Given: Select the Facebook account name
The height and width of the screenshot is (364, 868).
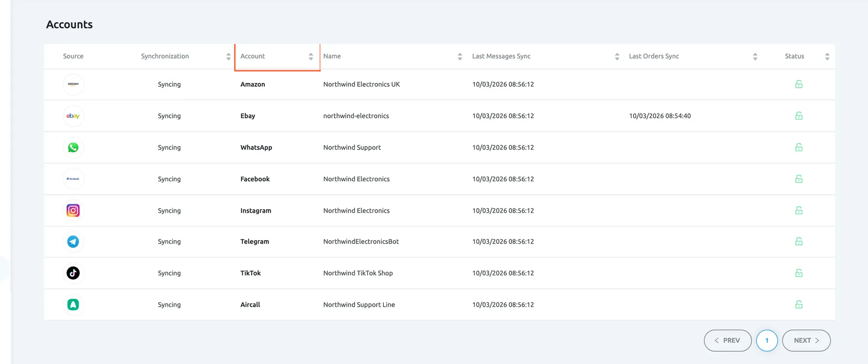Looking at the screenshot, I should [255, 179].
